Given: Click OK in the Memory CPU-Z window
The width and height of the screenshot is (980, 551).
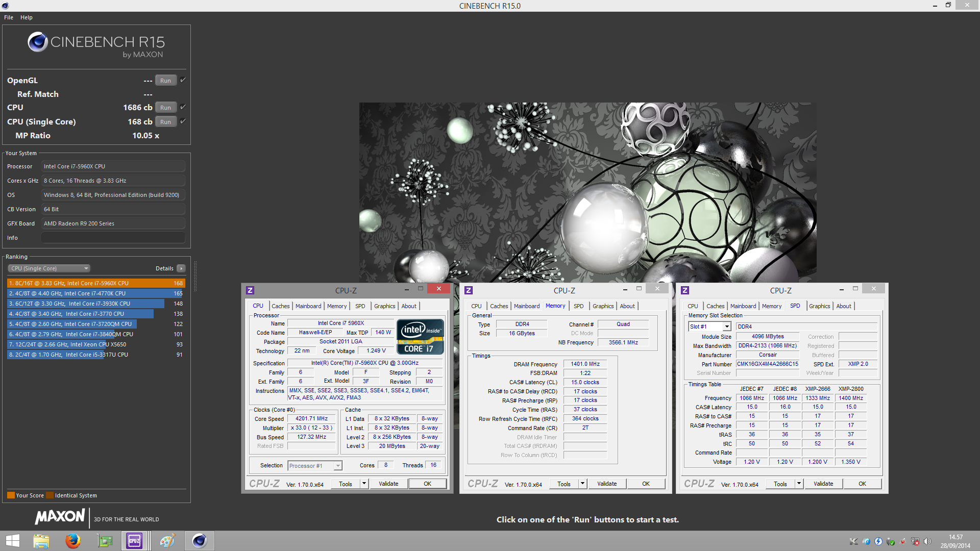Looking at the screenshot, I should pos(646,484).
